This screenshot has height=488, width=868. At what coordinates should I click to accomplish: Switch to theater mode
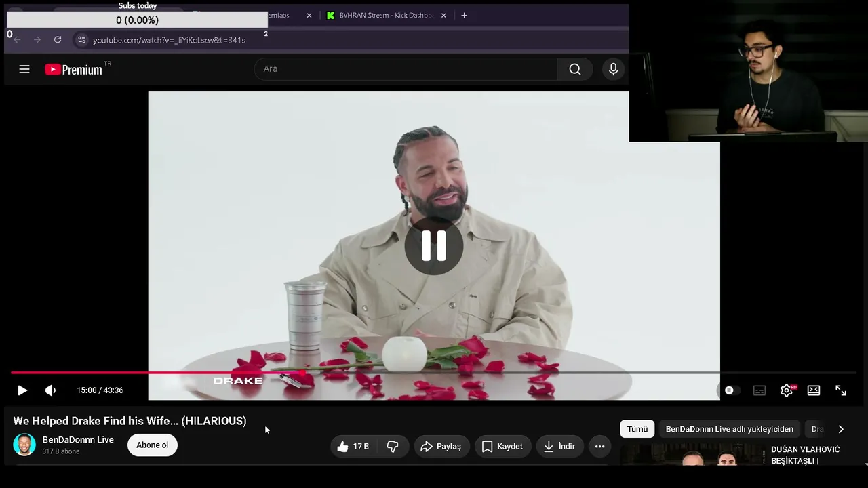[814, 390]
